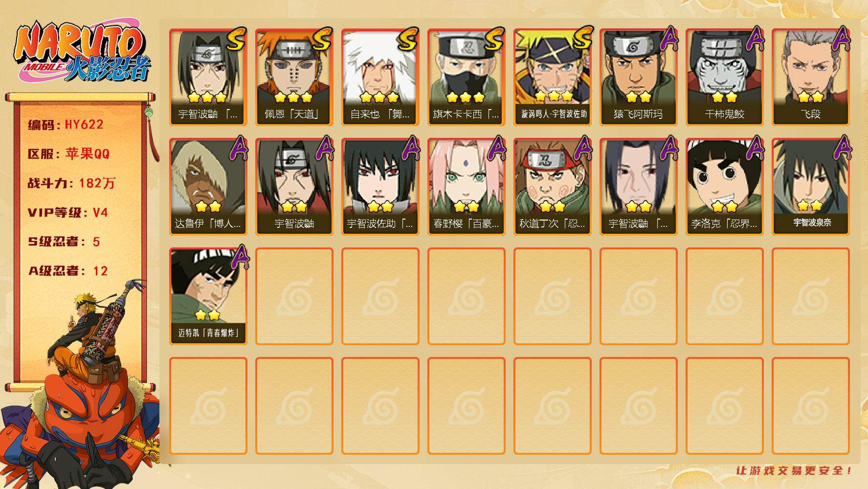Open the 秋道丁次「忍…」 card

point(552,187)
